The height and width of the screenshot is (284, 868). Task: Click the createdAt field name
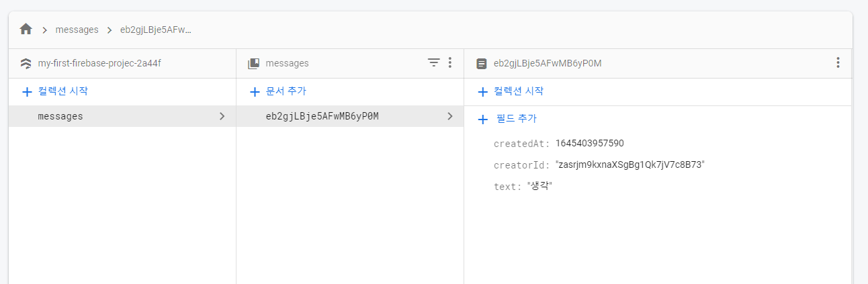click(521, 144)
